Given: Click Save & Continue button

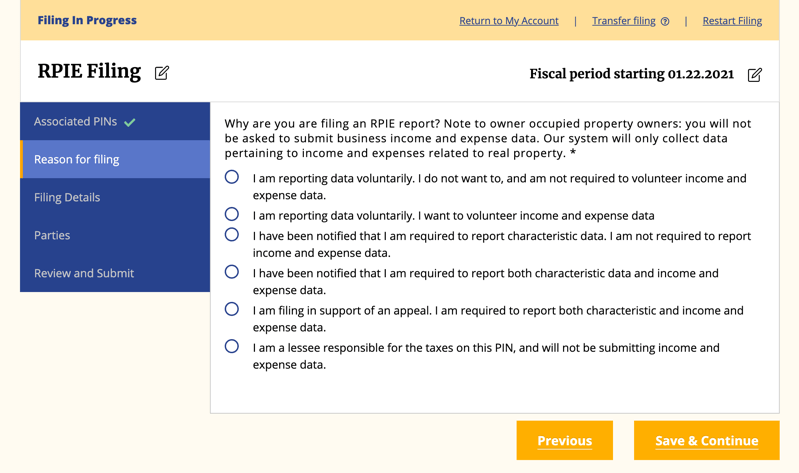Looking at the screenshot, I should coord(707,440).
